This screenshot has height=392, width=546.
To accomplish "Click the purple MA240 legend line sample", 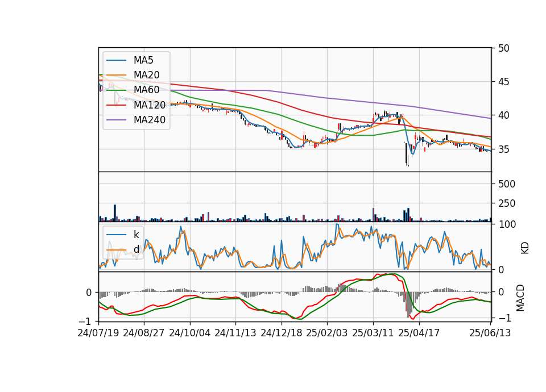I will pos(116,120).
